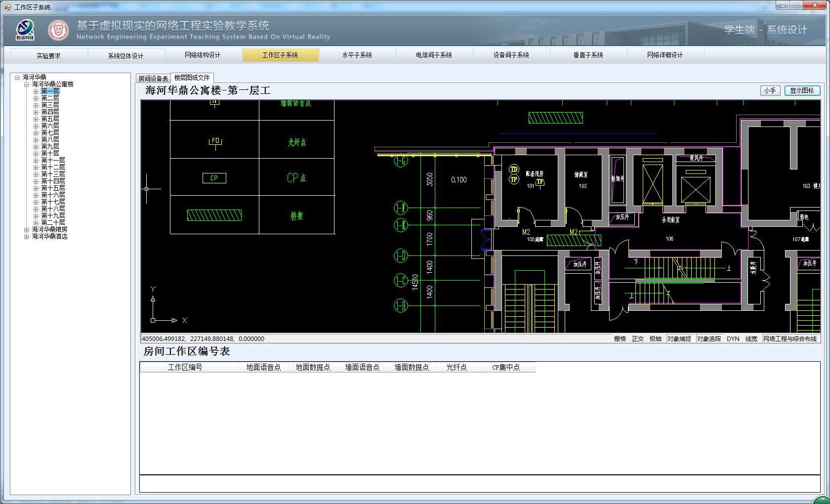Click the red university seal logo
Viewport: 830px width, 504px height.
(x=58, y=30)
